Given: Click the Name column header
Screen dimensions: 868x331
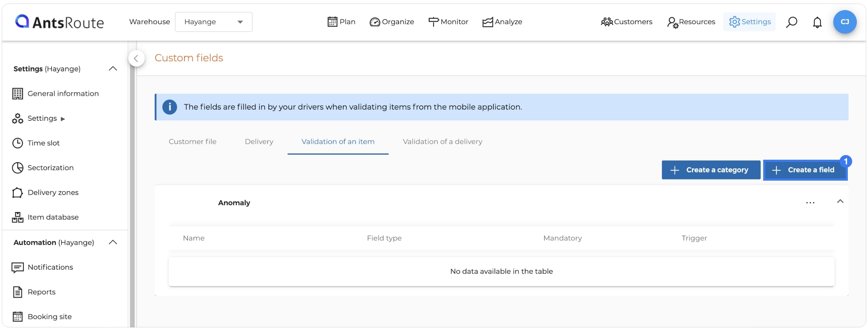Looking at the screenshot, I should point(194,238).
